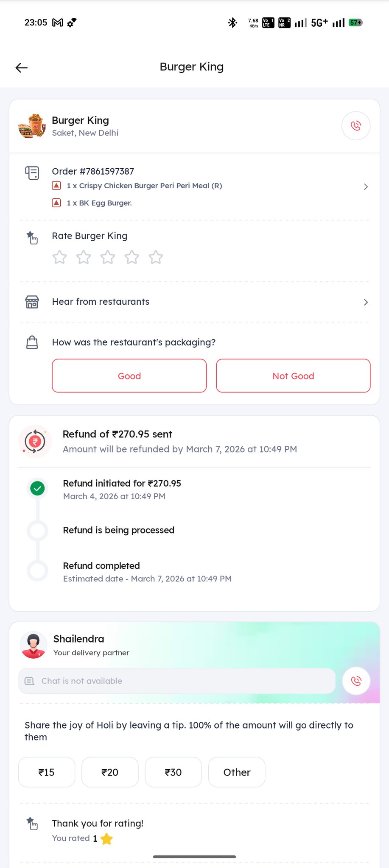The height and width of the screenshot is (868, 389).
Task: Tap the order receipt icon
Action: pos(32,173)
